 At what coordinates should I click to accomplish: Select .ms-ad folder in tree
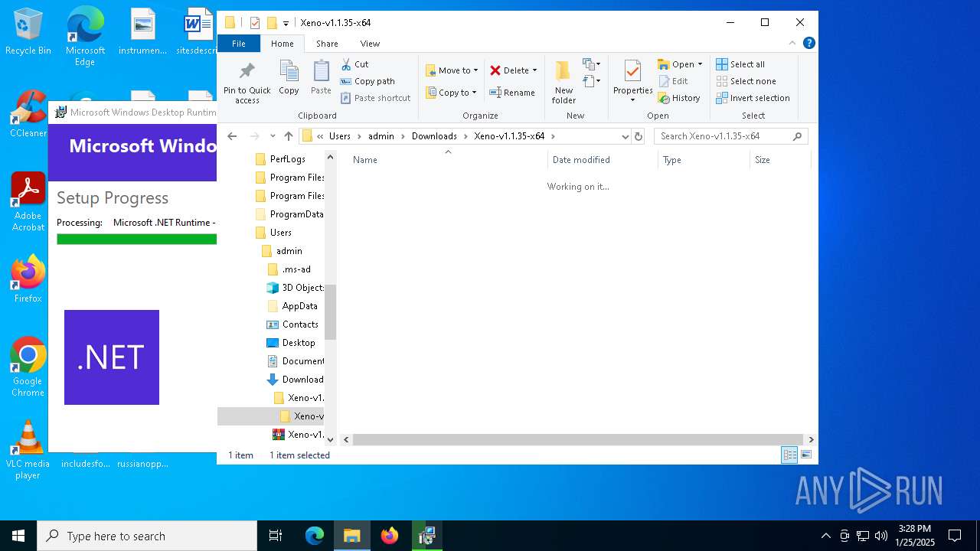click(296, 269)
